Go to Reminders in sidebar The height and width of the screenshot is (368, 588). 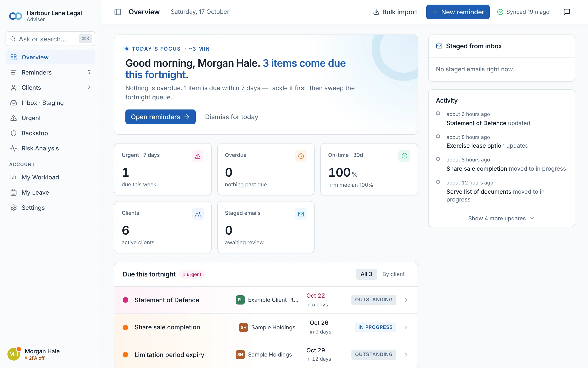coord(50,72)
